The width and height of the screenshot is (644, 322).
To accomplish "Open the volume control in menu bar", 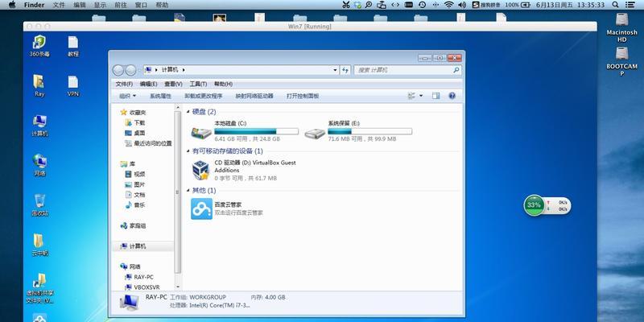I will 462,5.
